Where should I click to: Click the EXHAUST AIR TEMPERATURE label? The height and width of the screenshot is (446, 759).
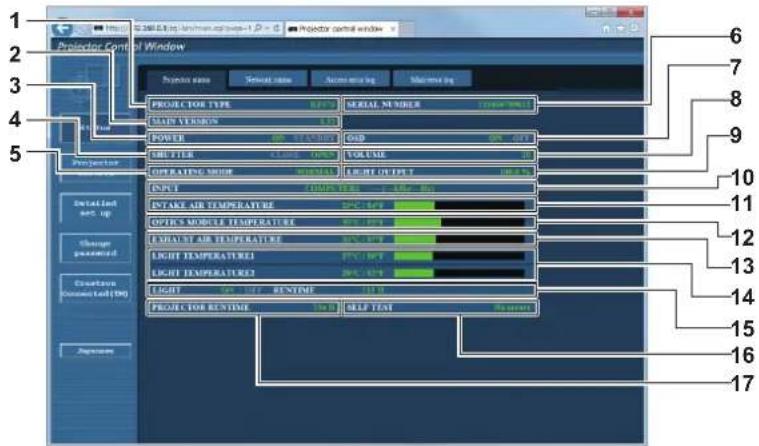point(216,239)
